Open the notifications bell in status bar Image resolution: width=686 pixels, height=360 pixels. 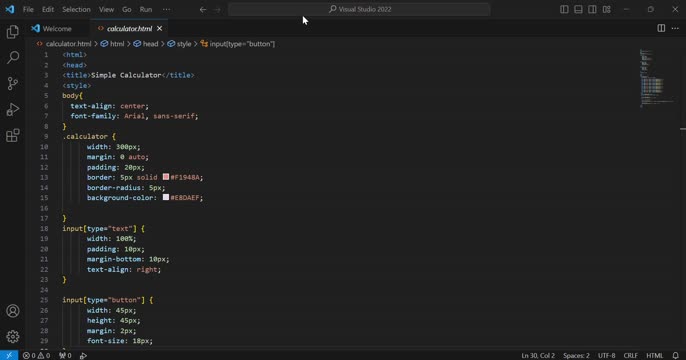pos(676,355)
